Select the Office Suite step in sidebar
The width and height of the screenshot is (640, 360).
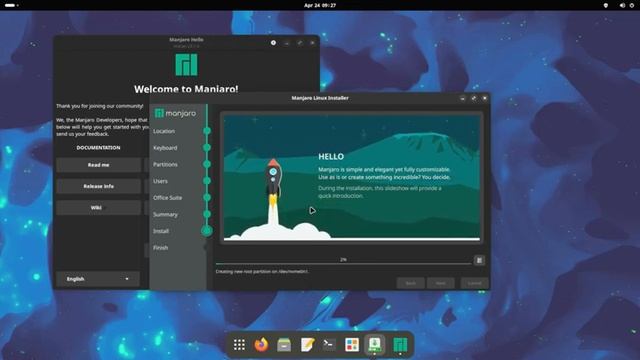[x=167, y=198]
